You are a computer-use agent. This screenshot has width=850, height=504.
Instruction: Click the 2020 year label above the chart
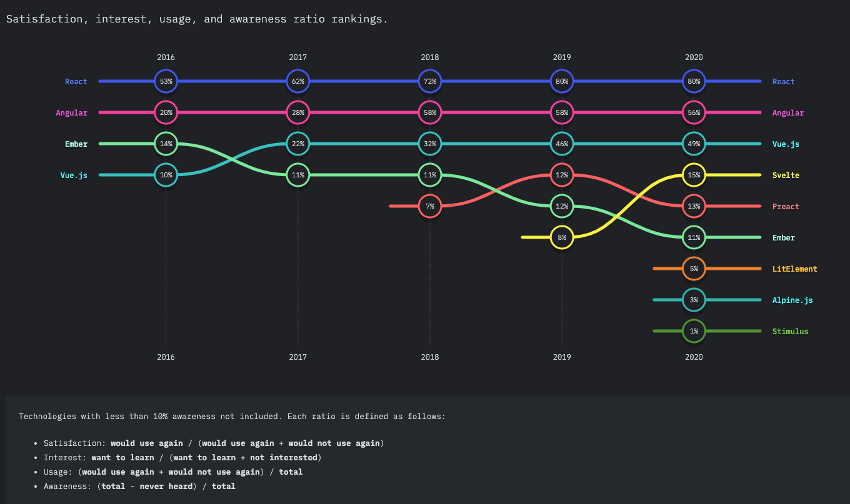[x=694, y=57]
